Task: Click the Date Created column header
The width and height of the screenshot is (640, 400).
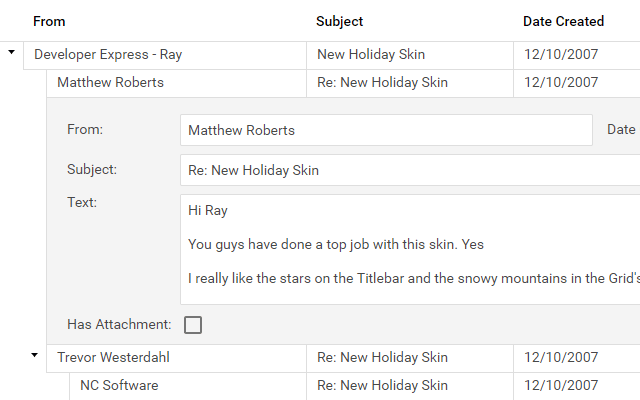Action: coord(563,21)
